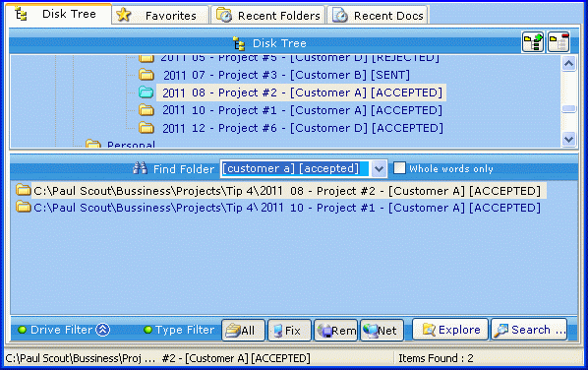588x370 pixels.
Task: Click the cyan open-folder icon of Project #2
Action: pyautogui.click(x=147, y=92)
